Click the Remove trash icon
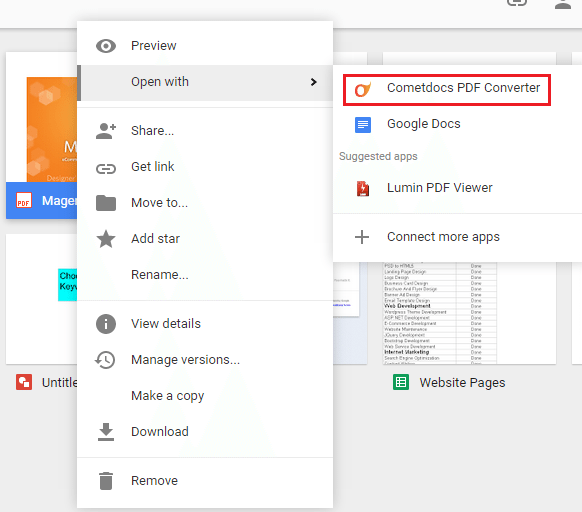Viewport: 582px width, 512px height. [x=106, y=481]
